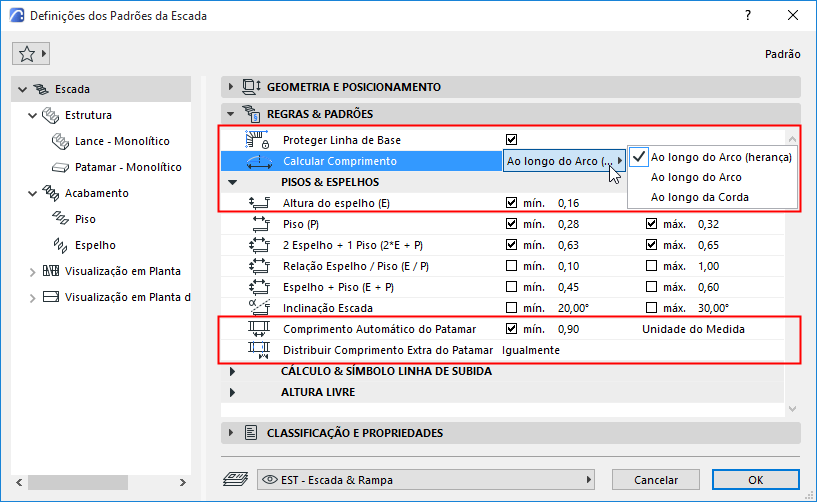The height and width of the screenshot is (502, 817).
Task: Click the Classificação e Propriedades panel icon
Action: click(251, 433)
